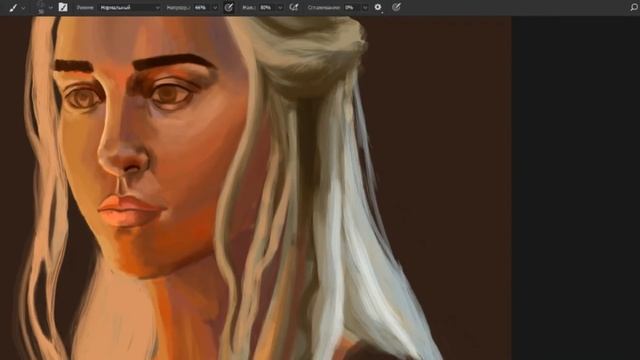Click the opacity value field showing 46%
Viewport: 640px width, 360px height.
[x=202, y=7]
